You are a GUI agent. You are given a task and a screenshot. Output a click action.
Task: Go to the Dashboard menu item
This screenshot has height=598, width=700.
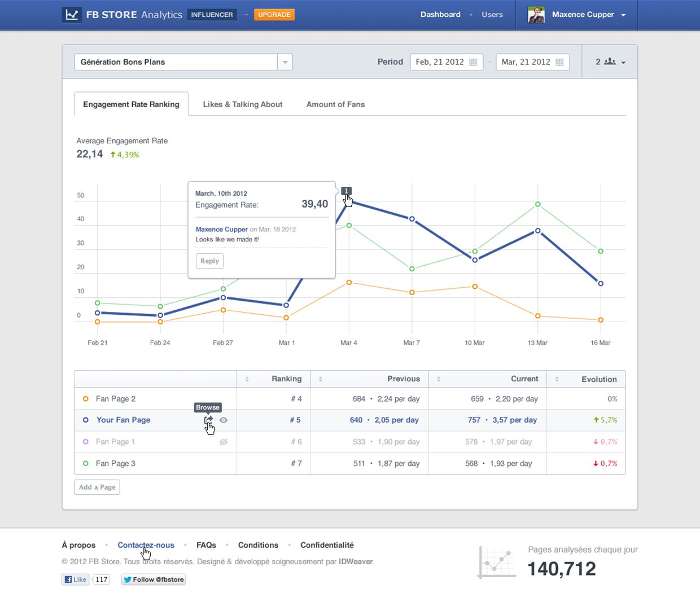pos(440,15)
